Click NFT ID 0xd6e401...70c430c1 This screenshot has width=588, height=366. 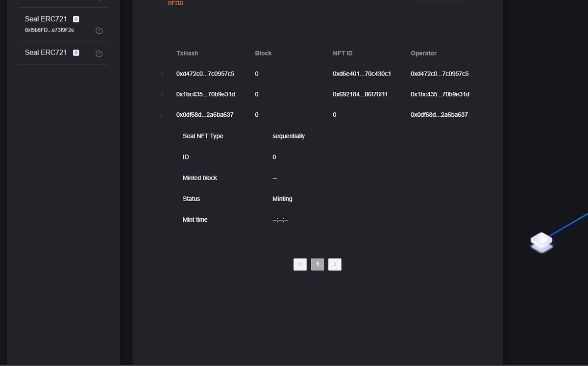click(x=362, y=74)
